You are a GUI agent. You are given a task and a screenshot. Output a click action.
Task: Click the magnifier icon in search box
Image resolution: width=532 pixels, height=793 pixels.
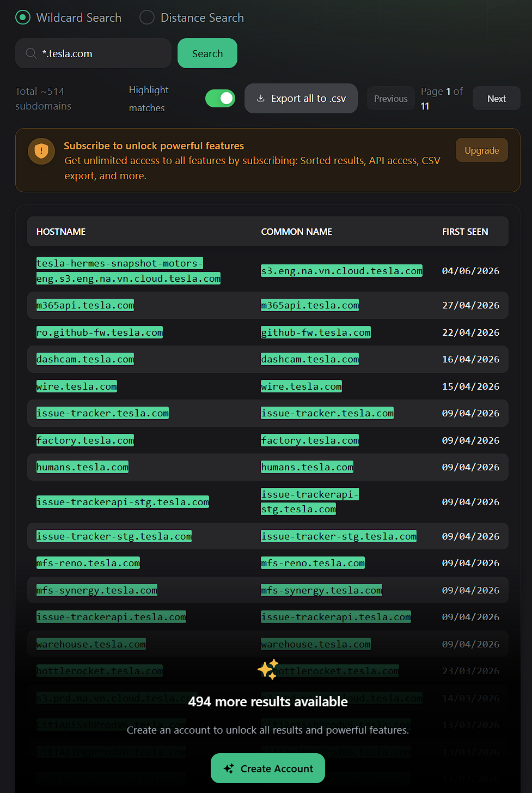tap(31, 53)
